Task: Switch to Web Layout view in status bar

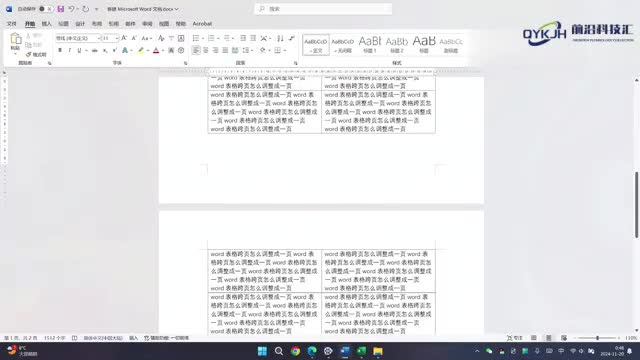Action: click(564, 338)
